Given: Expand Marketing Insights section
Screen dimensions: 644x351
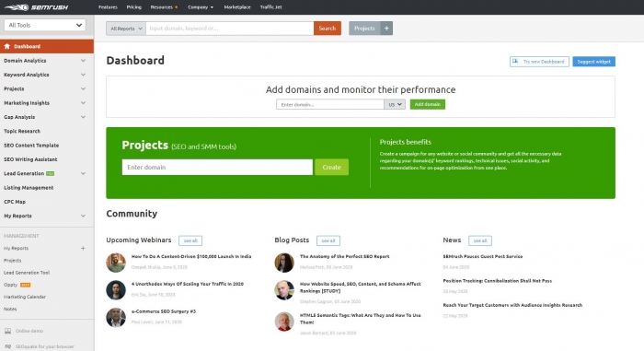Looking at the screenshot, I should coord(83,103).
